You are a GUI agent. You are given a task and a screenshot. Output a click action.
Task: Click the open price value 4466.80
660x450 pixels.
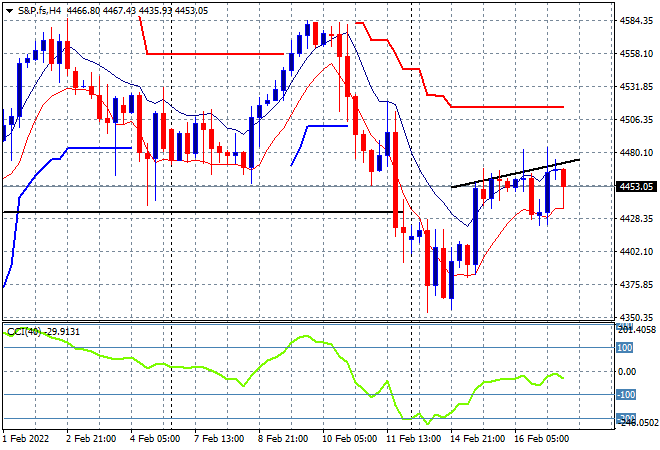click(x=83, y=11)
